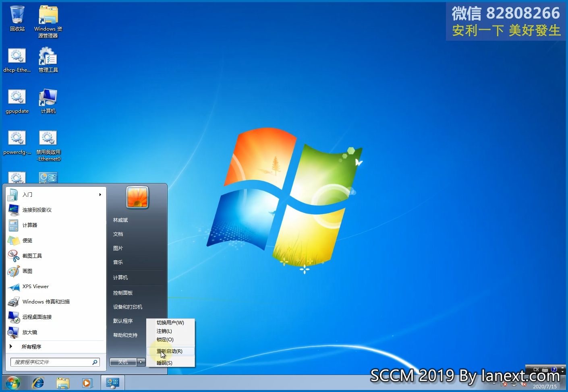Image resolution: width=568 pixels, height=392 pixels.
Task: Open the shutdown options arrow button
Action: [141, 362]
